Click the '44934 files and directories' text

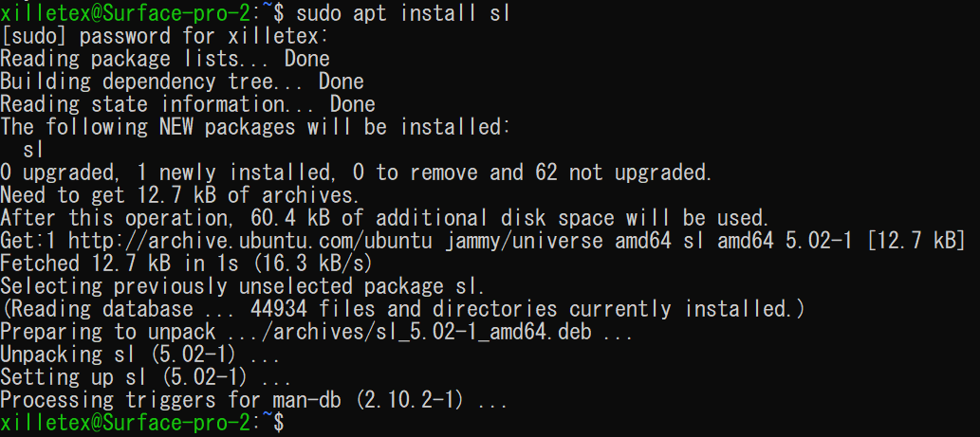tap(404, 309)
